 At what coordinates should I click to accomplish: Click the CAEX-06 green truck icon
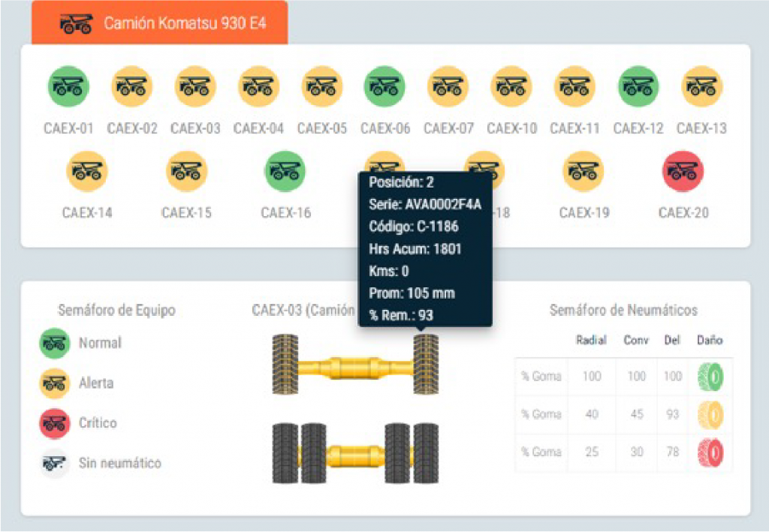(x=384, y=87)
